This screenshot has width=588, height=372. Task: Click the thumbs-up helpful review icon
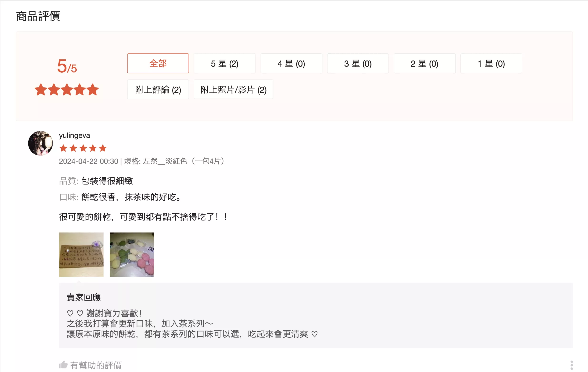coord(63,365)
